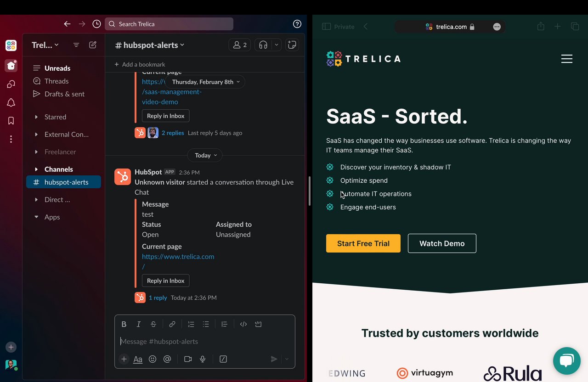Click the add plus button in Slack rail
Screen dimensions: 588x382
[11, 347]
